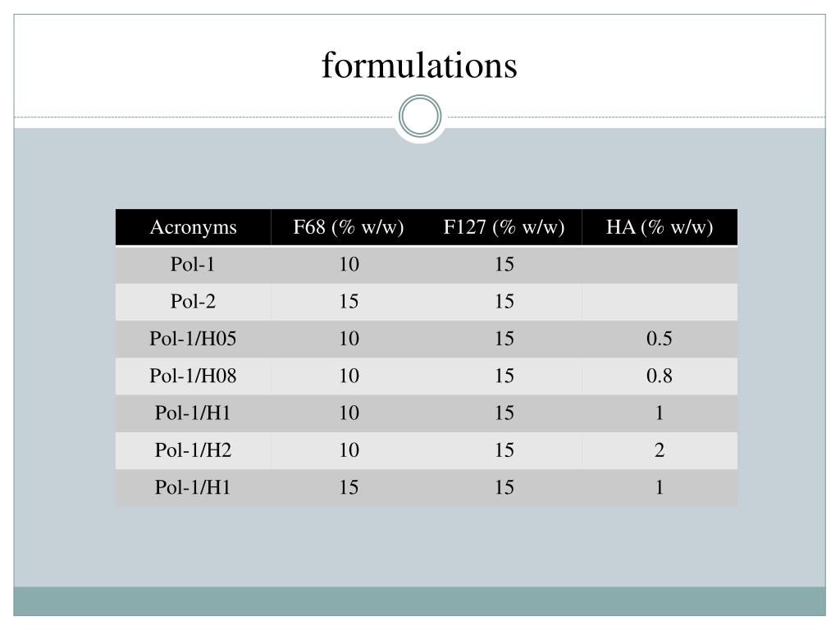Click the teal footer bar of slide

click(419, 601)
